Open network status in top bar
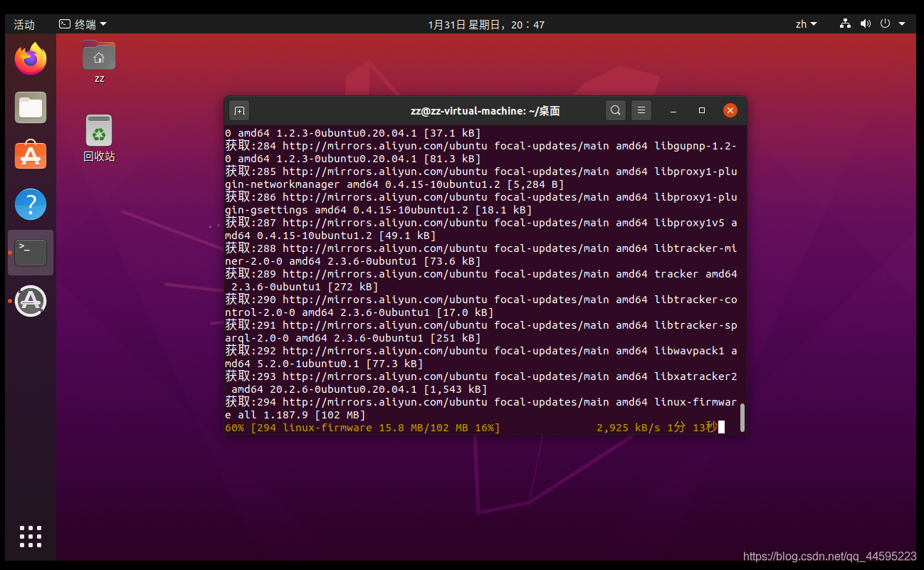924x570 pixels. [845, 23]
